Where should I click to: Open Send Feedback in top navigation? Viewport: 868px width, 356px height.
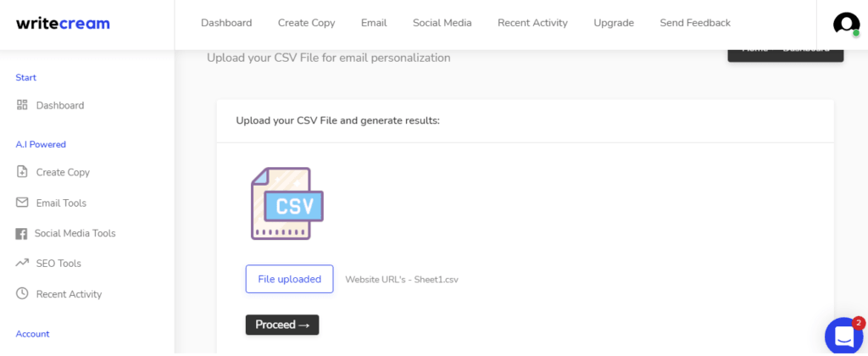tap(695, 23)
